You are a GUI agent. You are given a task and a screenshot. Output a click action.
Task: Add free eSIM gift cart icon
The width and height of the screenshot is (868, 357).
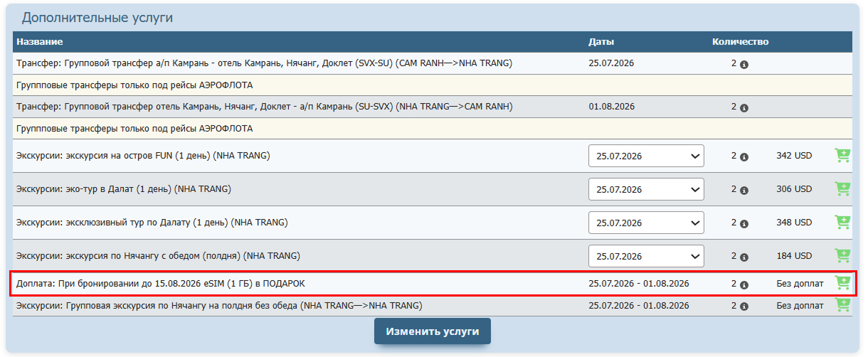pos(842,283)
